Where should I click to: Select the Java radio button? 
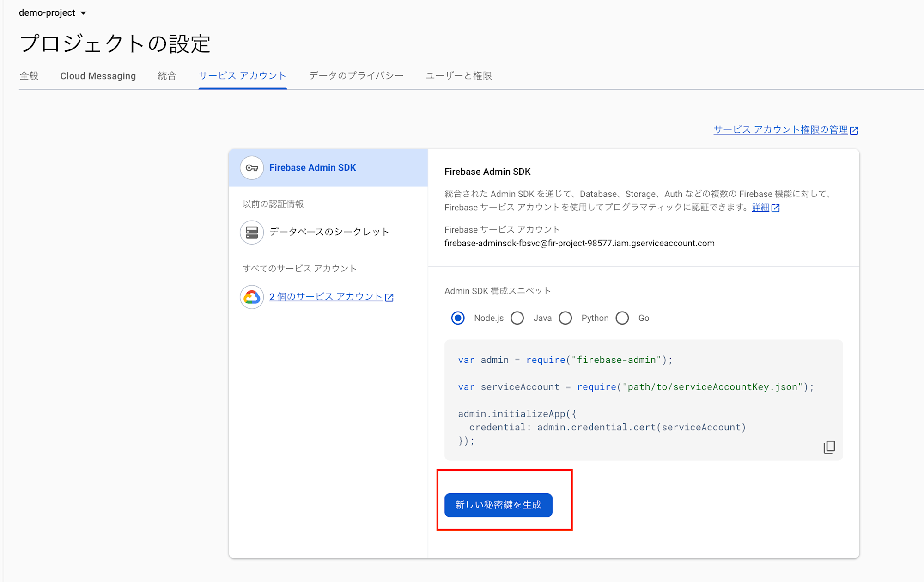click(x=517, y=318)
